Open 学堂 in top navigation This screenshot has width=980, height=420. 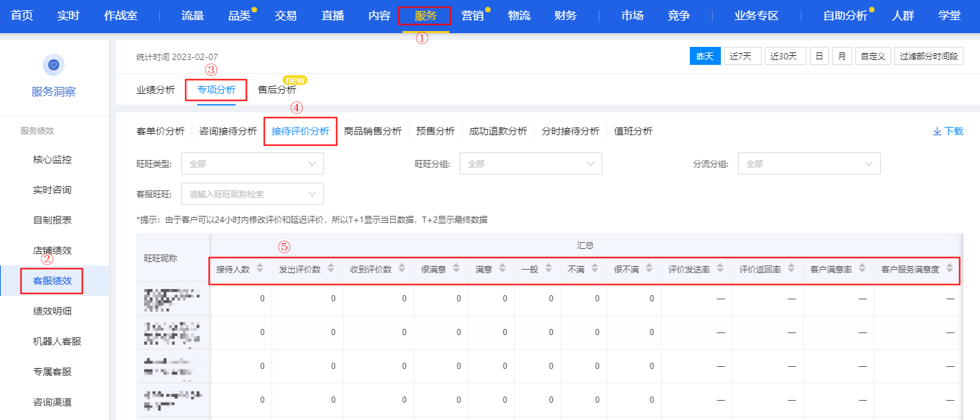pyautogui.click(x=950, y=15)
